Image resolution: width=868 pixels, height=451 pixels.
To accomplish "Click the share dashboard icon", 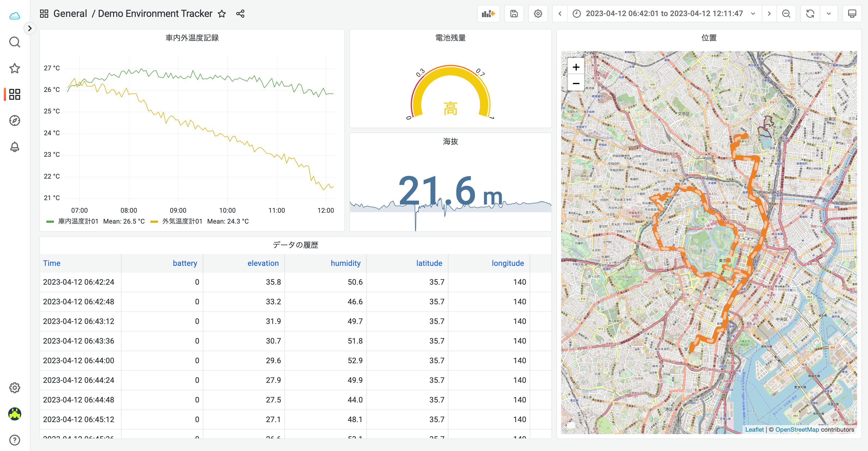I will (240, 13).
